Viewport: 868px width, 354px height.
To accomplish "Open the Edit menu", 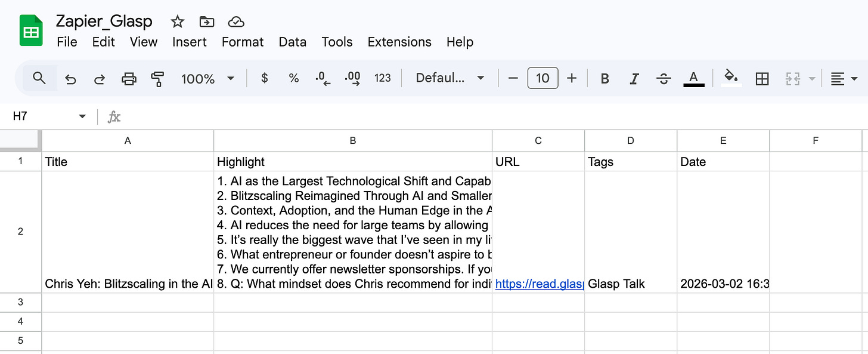I will [103, 42].
